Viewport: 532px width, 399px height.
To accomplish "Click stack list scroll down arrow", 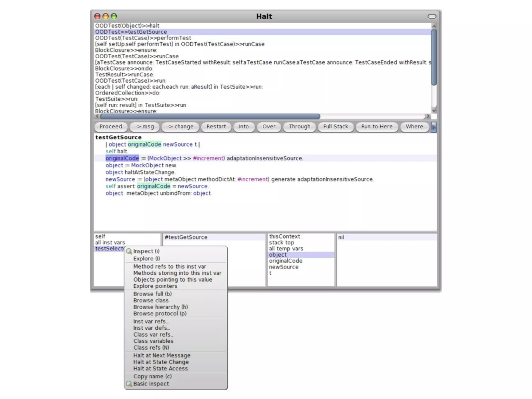I will pos(434,110).
